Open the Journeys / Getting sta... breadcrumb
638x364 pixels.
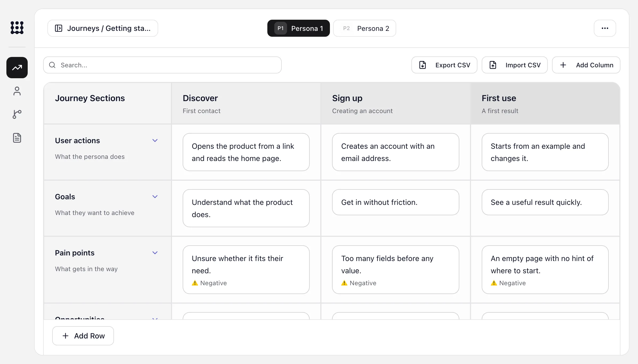pyautogui.click(x=103, y=28)
